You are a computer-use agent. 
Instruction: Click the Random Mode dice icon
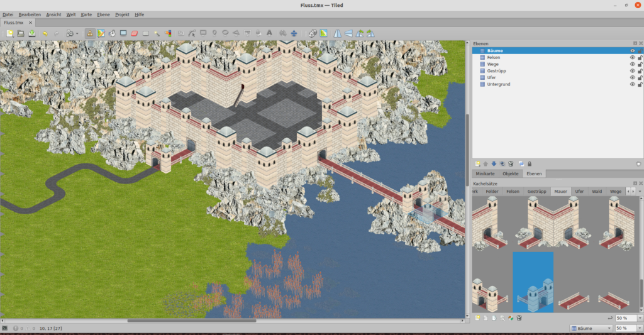pos(312,33)
